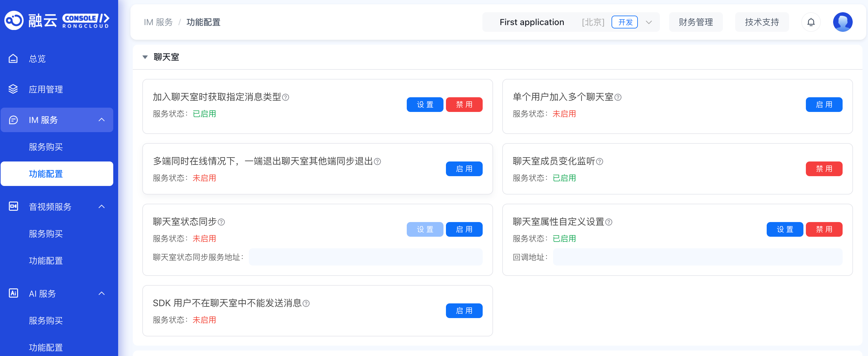
Task: Enable SDK 用户不在聊天室中不能发送消息
Action: (464, 311)
